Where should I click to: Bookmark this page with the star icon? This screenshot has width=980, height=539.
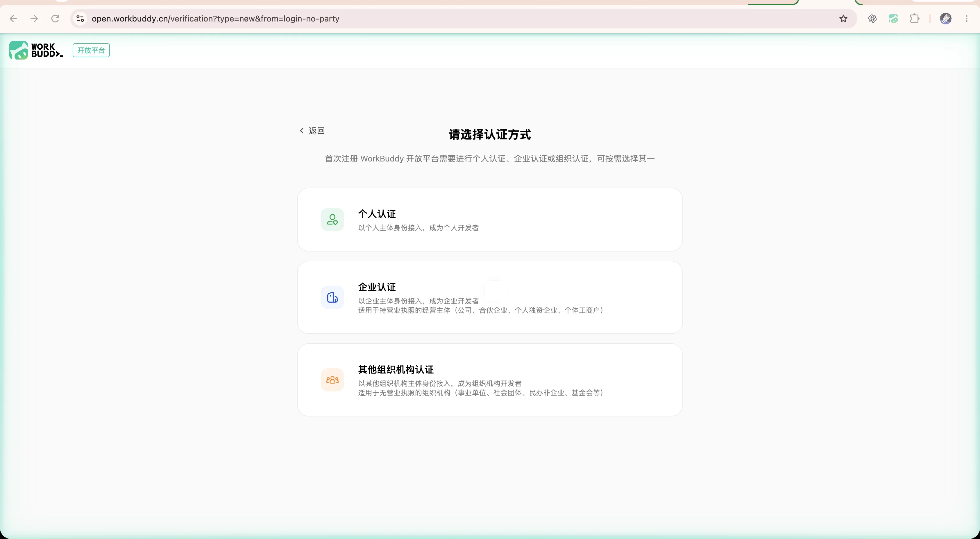point(843,19)
